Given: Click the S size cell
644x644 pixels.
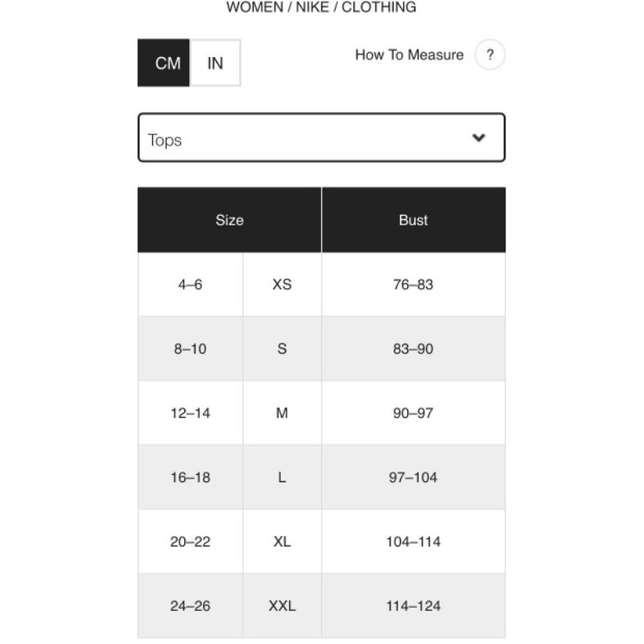Looking at the screenshot, I should (283, 349).
